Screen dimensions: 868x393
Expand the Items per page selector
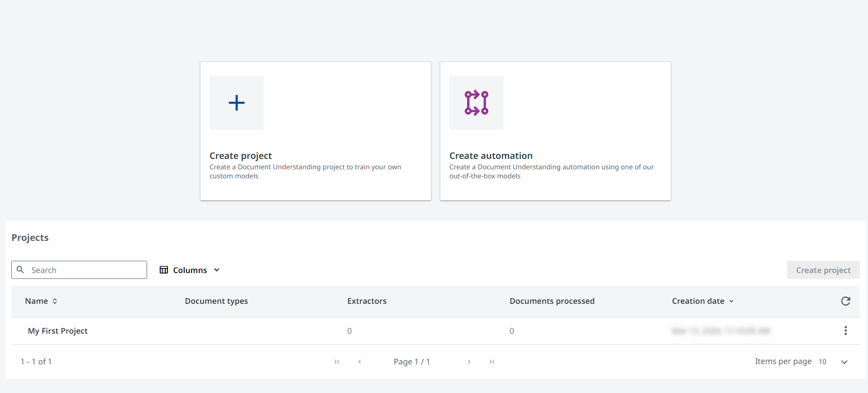point(844,362)
